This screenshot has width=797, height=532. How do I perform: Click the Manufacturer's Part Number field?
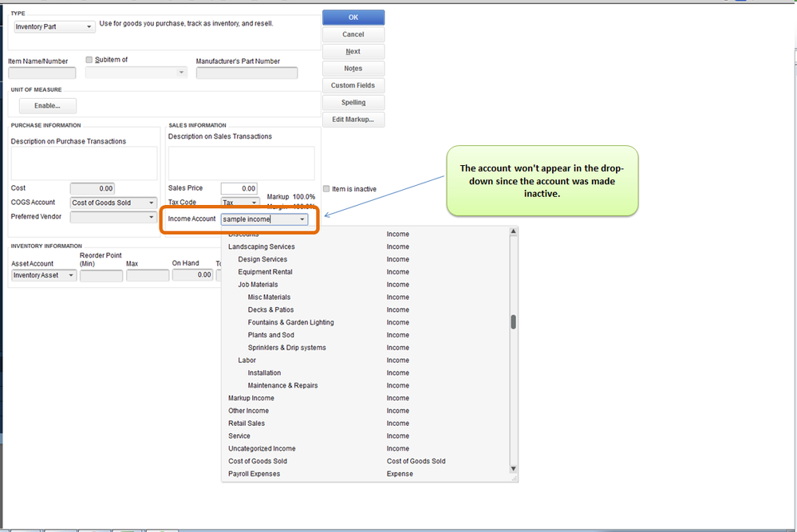(x=247, y=73)
